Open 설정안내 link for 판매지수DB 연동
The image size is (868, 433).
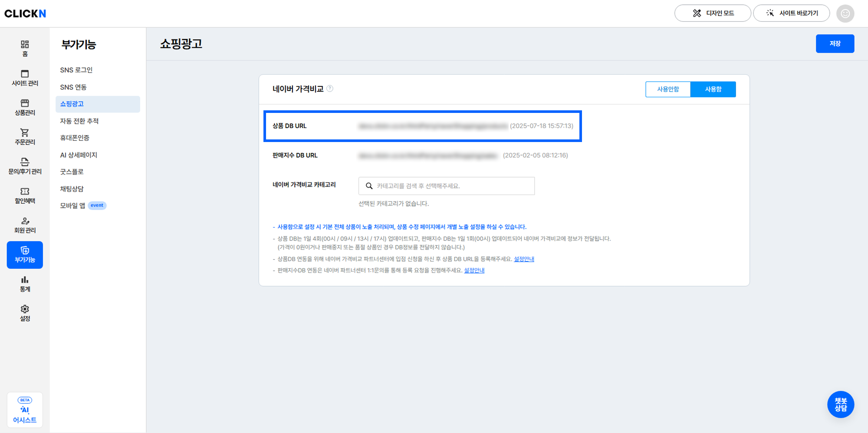point(474,270)
